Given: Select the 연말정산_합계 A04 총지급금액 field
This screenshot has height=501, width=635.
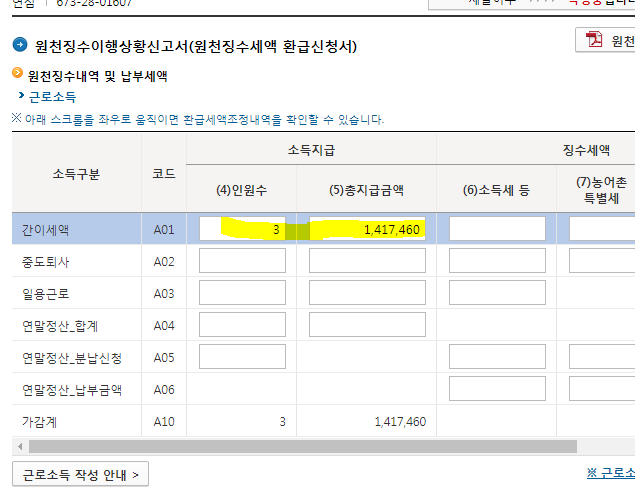Looking at the screenshot, I should [368, 325].
